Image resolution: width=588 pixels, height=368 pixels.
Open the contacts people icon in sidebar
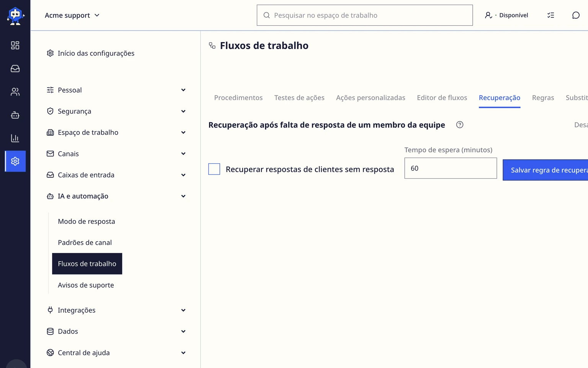click(x=15, y=92)
